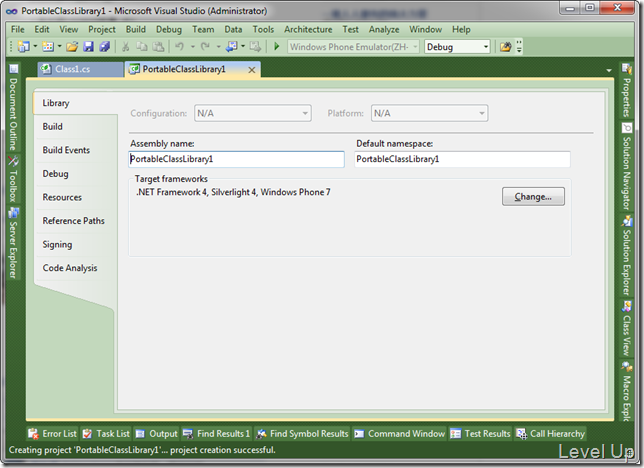This screenshot has width=644, height=468.
Task: Expand the Redo history dropdown arrow
Action: pos(218,47)
